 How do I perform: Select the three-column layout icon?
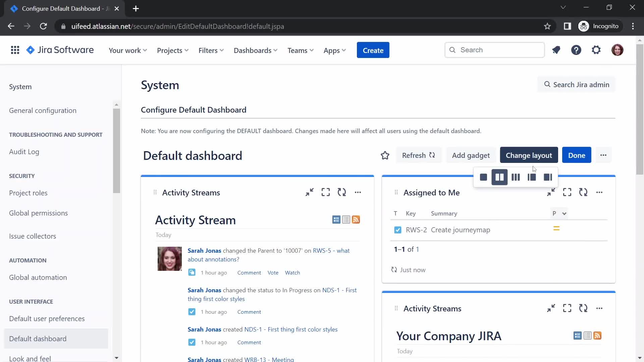(x=515, y=177)
